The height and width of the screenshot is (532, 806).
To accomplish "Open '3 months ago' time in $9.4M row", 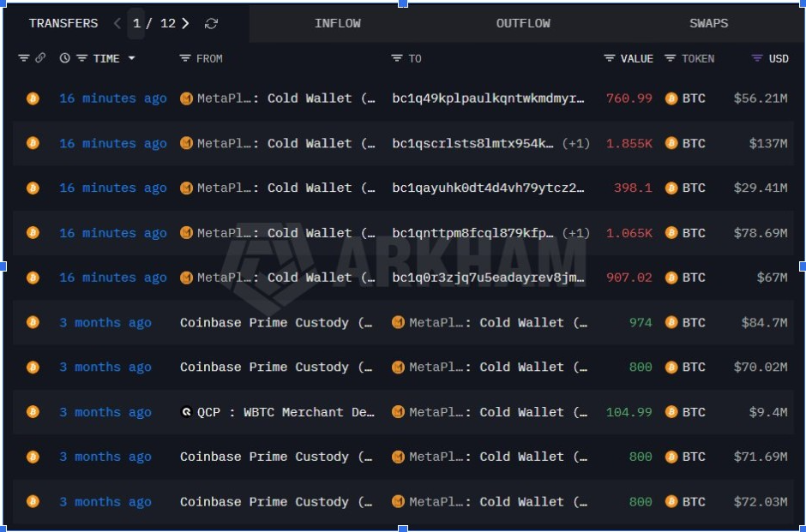I will click(x=105, y=412).
